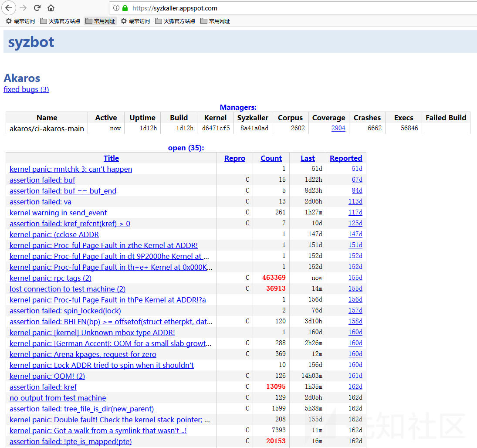Open bug 'Page Fault in th+e+ Kernel at 0x000K'
477x448 pixels.
point(111,267)
